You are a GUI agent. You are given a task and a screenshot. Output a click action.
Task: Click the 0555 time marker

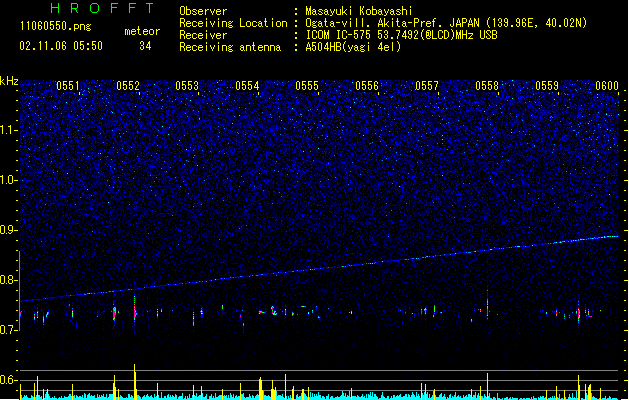click(x=307, y=86)
